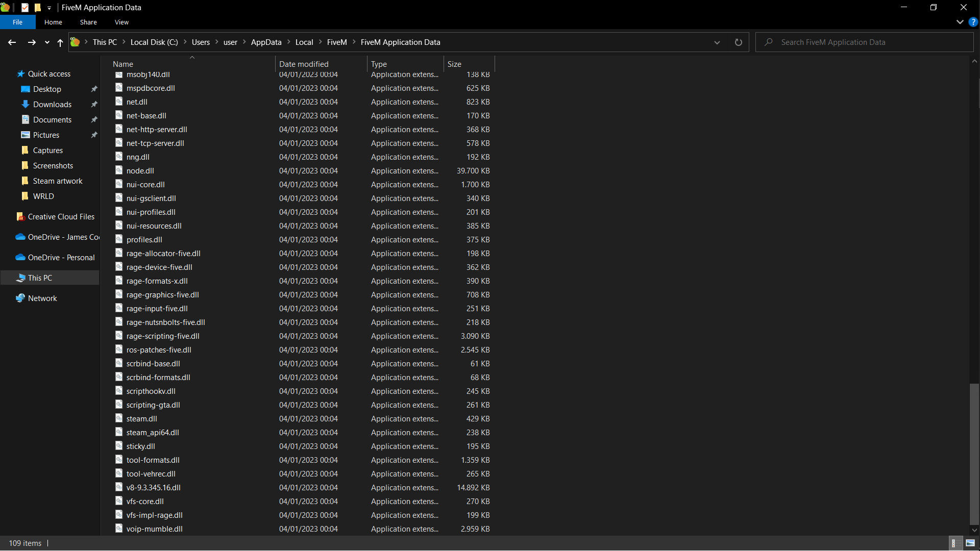Expand the chevron after Users in breadcrumb
Screen dimensions: 980x551
(x=217, y=42)
